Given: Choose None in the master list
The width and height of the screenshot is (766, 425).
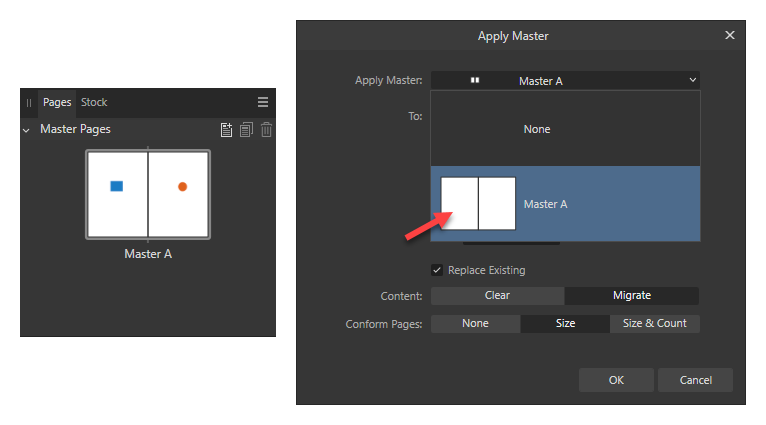Looking at the screenshot, I should pyautogui.click(x=565, y=129).
